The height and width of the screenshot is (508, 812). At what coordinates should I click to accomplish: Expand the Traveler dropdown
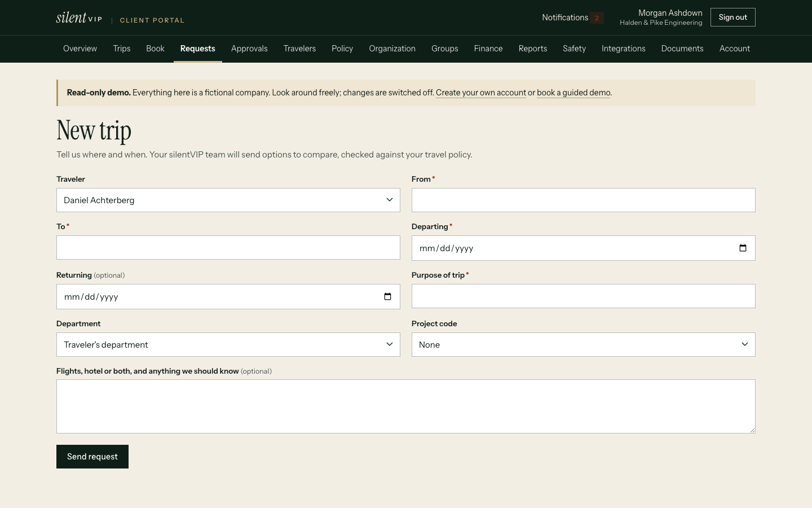click(228, 200)
